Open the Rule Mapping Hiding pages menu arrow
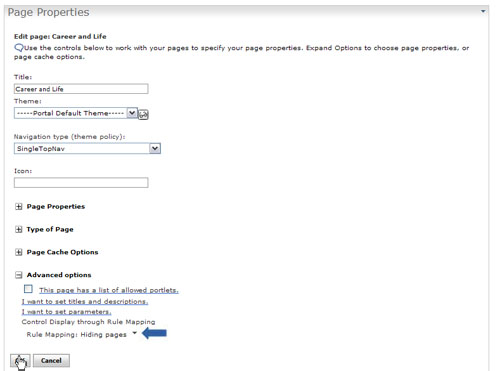The image size is (500, 371). (135, 333)
